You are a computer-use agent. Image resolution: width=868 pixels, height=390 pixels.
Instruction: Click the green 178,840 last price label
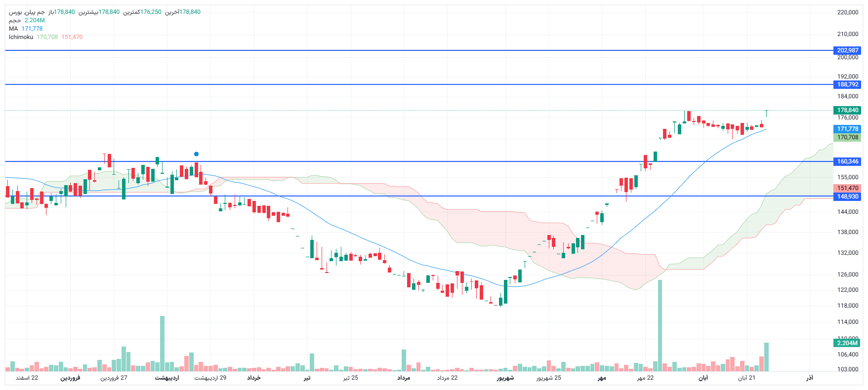[847, 110]
